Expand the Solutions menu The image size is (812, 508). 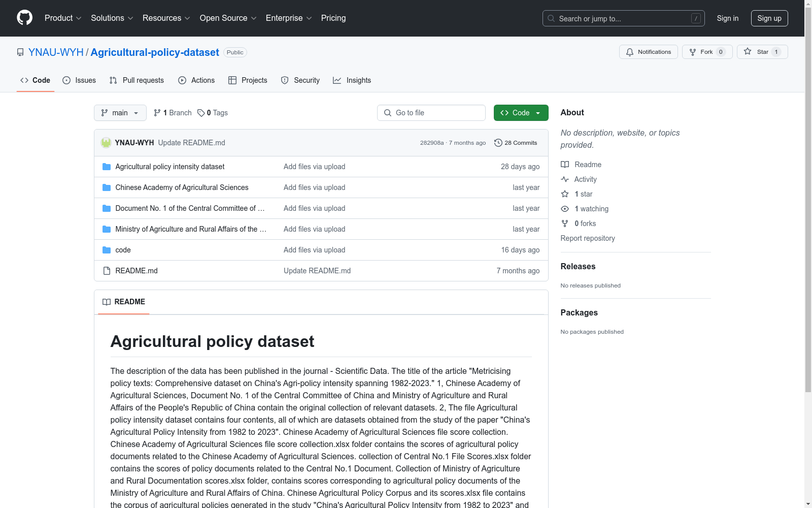click(112, 18)
